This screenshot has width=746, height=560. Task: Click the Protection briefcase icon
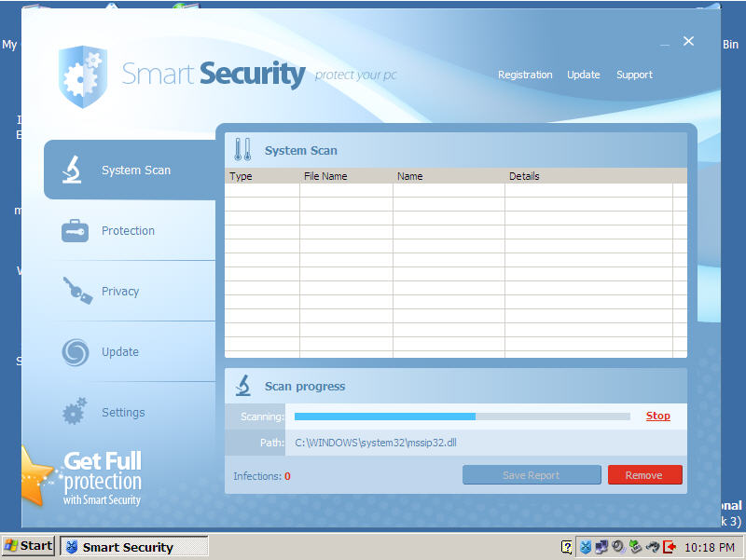tap(75, 230)
